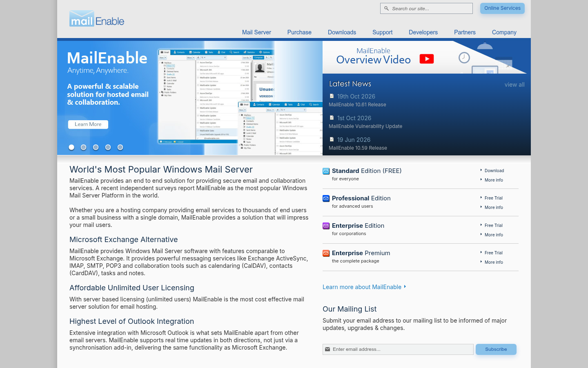The height and width of the screenshot is (368, 588).
Task: Click More info for Standard Edition
Action: 494,180
